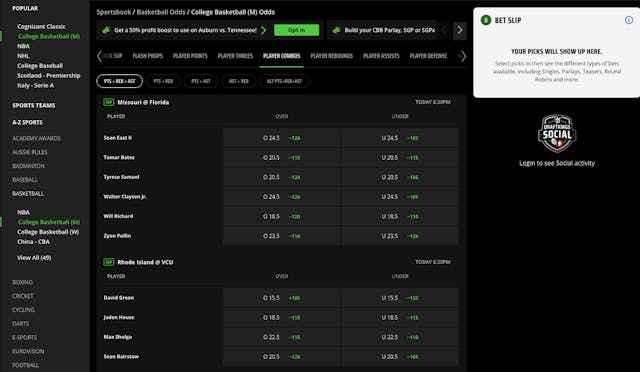Click the green bet count circle in Bet Slip

tap(486, 20)
